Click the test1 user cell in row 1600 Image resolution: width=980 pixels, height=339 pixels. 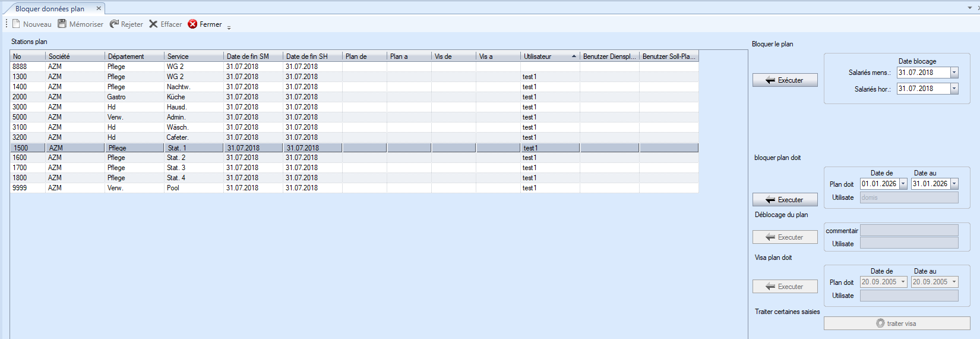click(x=550, y=158)
